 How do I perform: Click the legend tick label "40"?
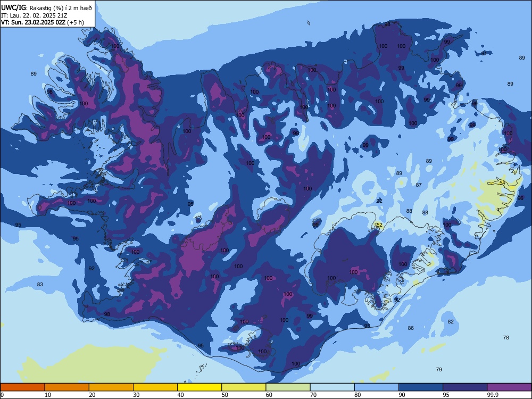point(181,395)
